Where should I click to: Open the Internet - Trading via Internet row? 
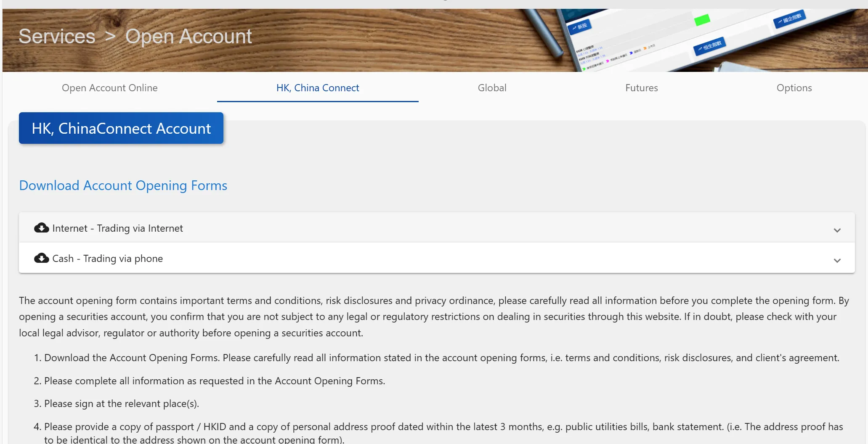pos(437,228)
